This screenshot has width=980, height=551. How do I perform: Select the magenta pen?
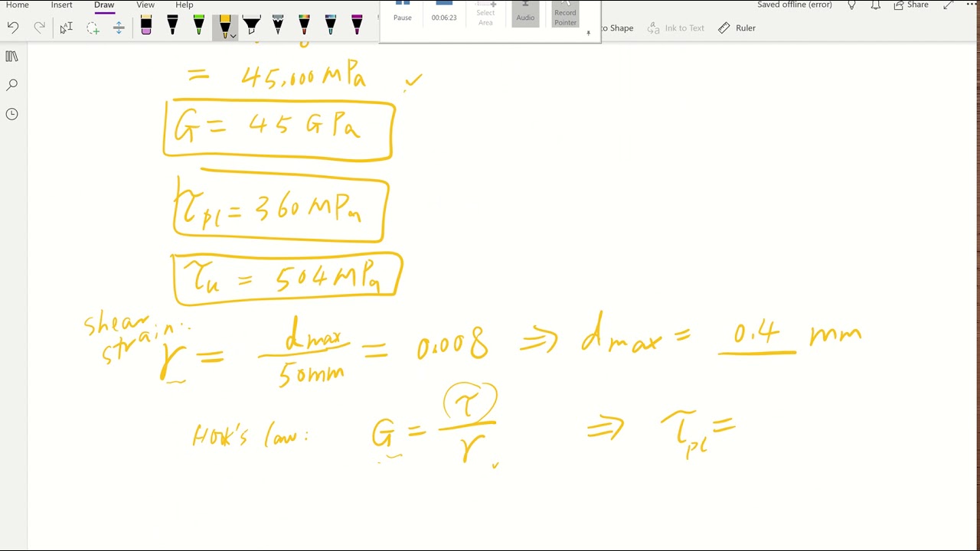pyautogui.click(x=357, y=26)
